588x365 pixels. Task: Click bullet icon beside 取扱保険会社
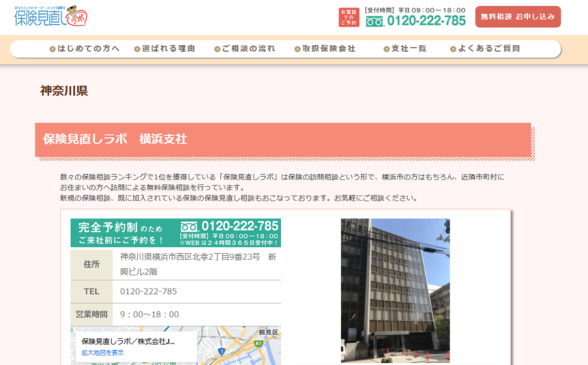[297, 49]
